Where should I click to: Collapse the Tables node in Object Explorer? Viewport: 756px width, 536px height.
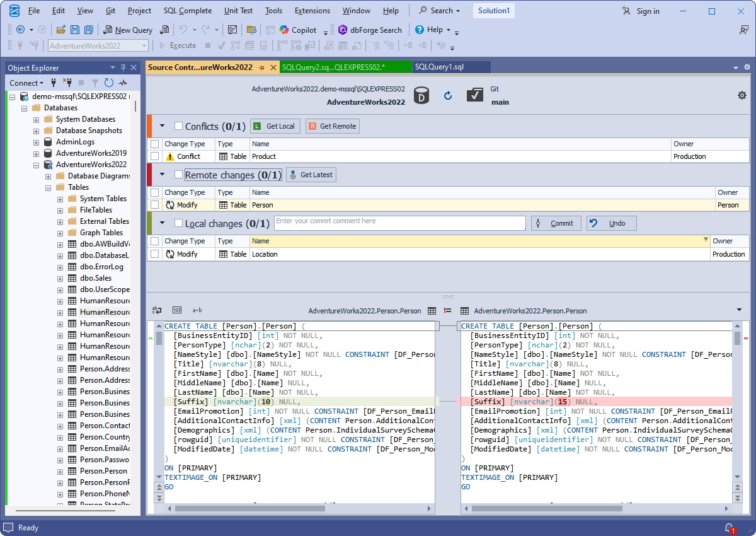(x=48, y=187)
